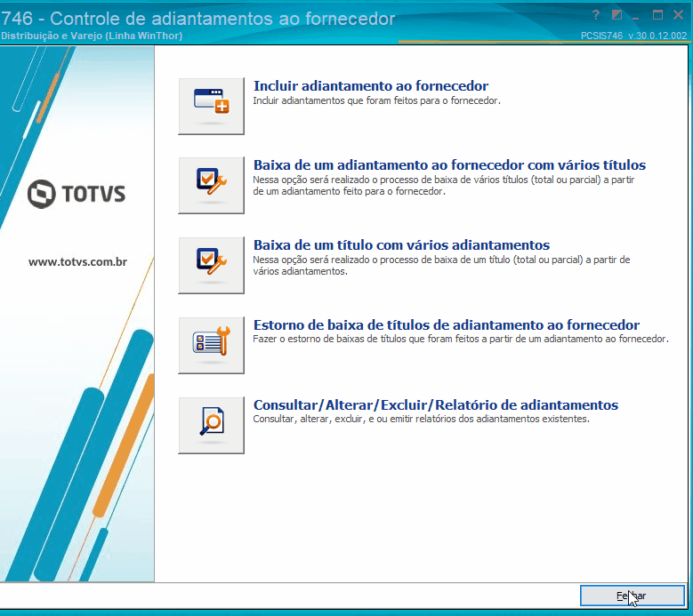
Task: Click description 'Incluir adiantamentos que foram feitos para o fornecedor.'
Action: tap(376, 100)
